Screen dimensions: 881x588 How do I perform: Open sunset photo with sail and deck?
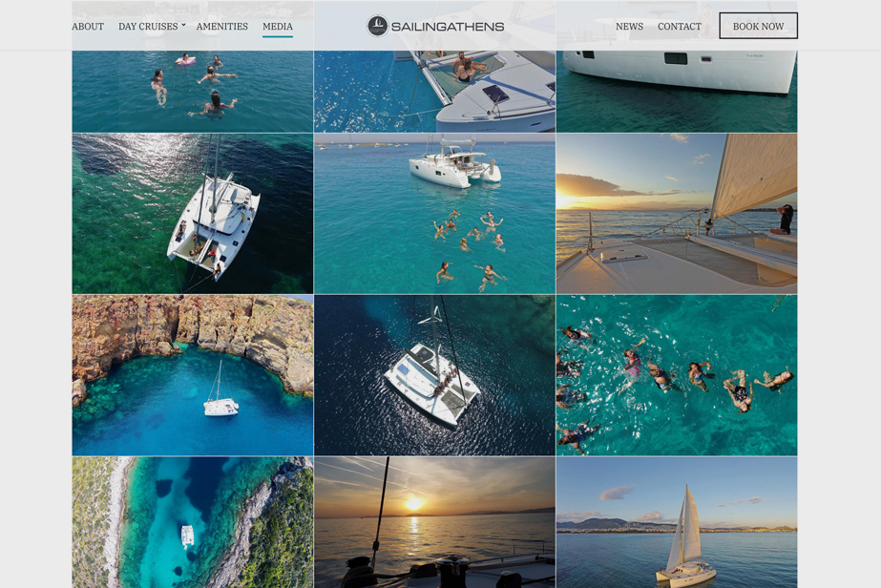(x=677, y=214)
